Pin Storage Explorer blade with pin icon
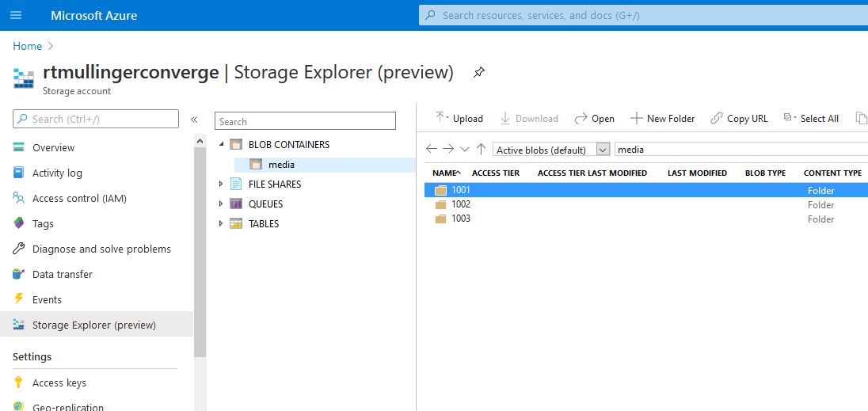868x411 pixels. 479,73
